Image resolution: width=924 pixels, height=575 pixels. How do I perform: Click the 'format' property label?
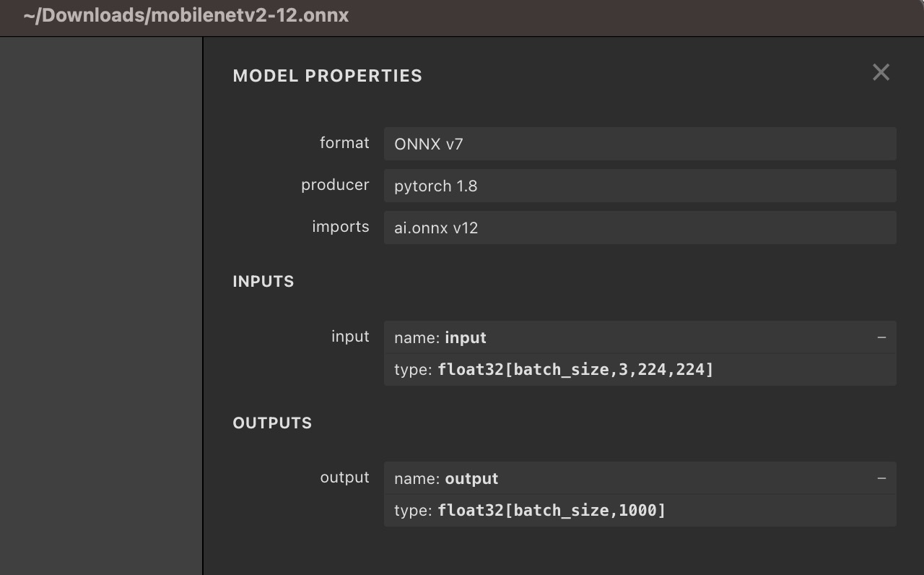point(344,143)
